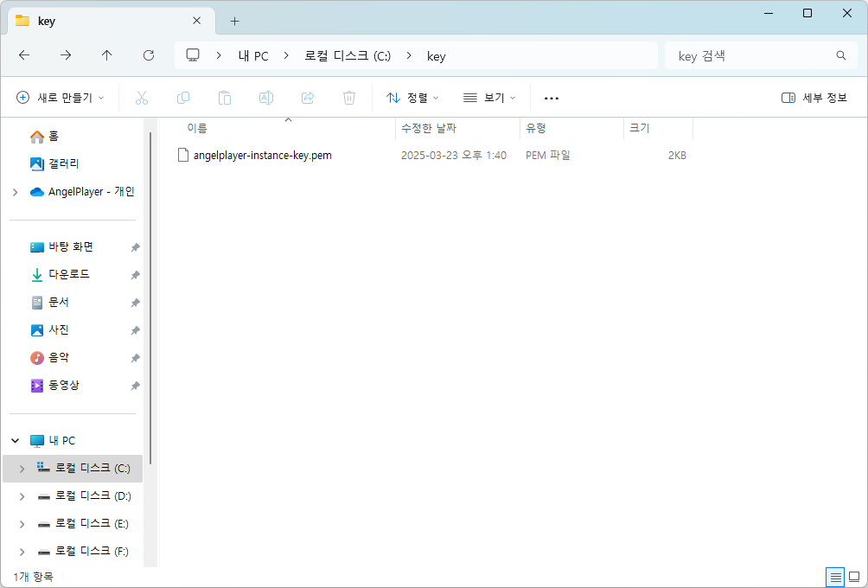868x588 pixels.
Task: Open 바탕 화면 quick access folder
Action: tap(61, 247)
